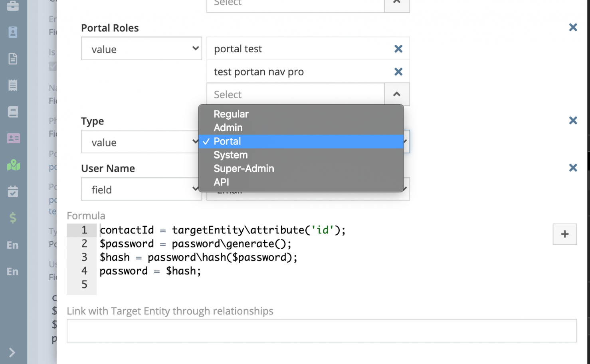Click the green map marker sidebar icon
The height and width of the screenshot is (364, 590).
(x=13, y=165)
